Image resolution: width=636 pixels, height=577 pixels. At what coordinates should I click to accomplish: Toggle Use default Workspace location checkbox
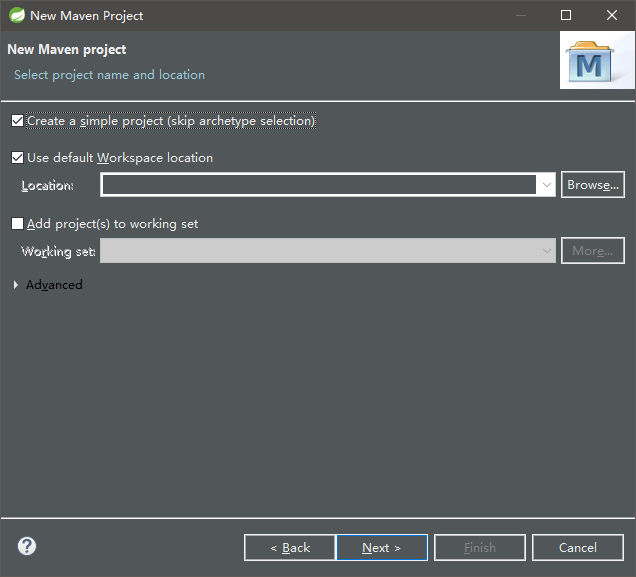point(17,158)
